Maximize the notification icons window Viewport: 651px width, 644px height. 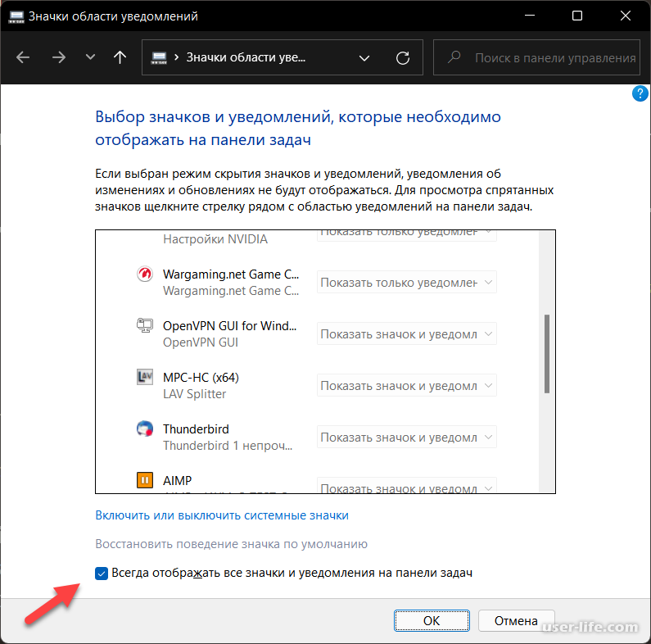point(577,16)
